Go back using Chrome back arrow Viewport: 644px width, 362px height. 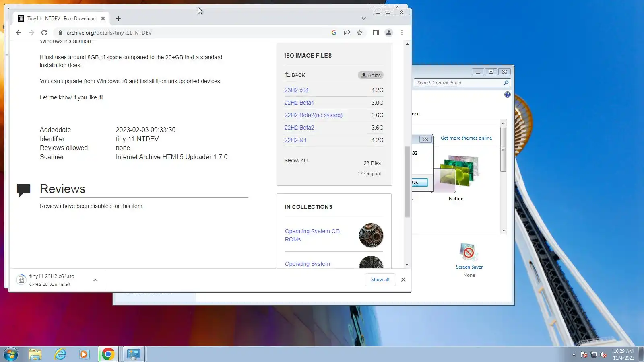[19, 33]
